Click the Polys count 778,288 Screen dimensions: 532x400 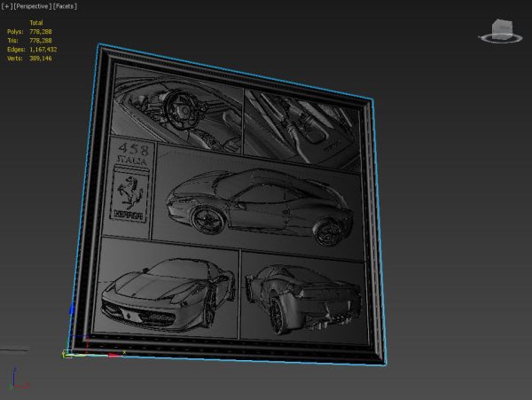click(41, 32)
